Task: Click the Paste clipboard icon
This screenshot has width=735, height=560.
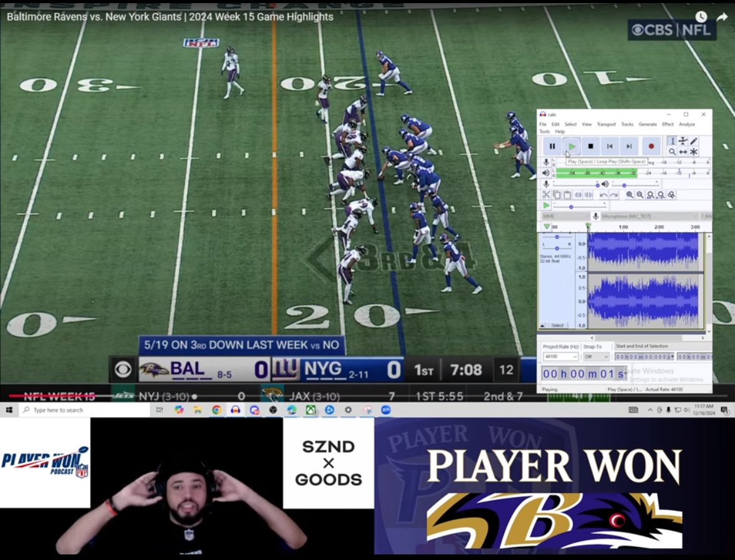Action: [x=567, y=195]
